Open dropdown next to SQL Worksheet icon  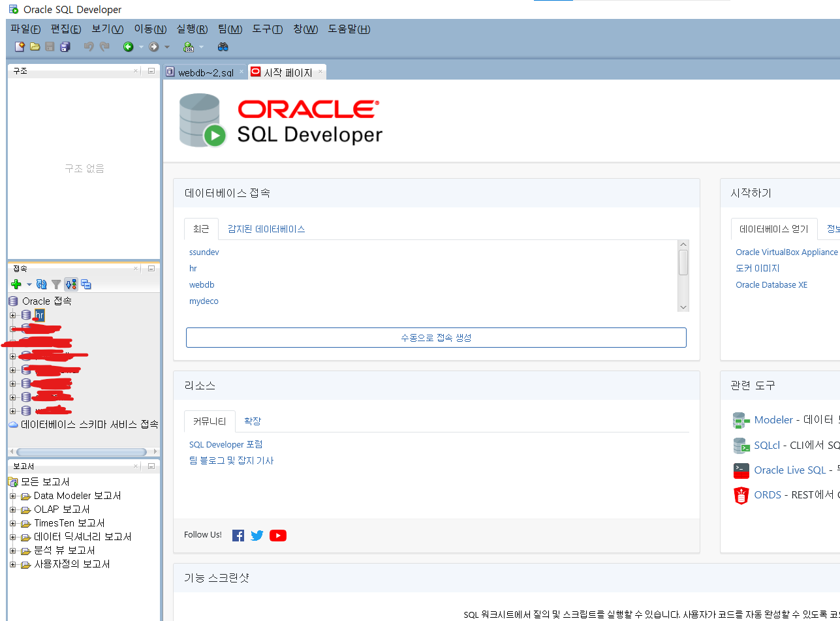(201, 47)
